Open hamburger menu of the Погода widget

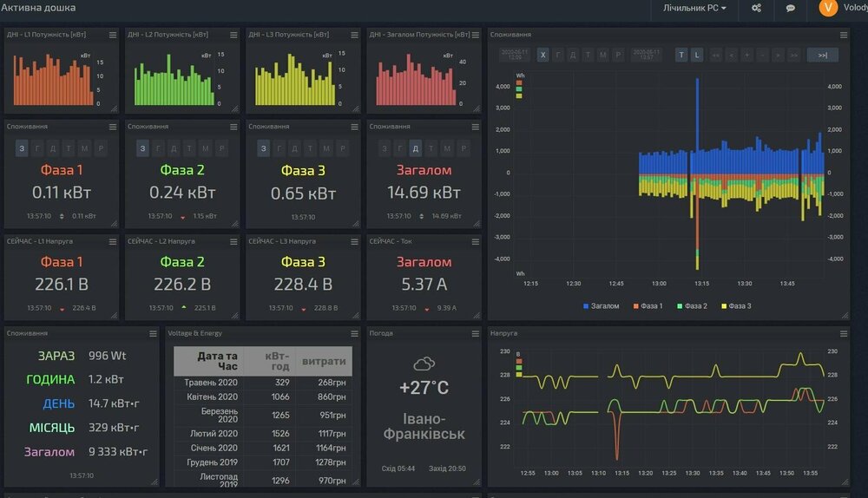475,333
